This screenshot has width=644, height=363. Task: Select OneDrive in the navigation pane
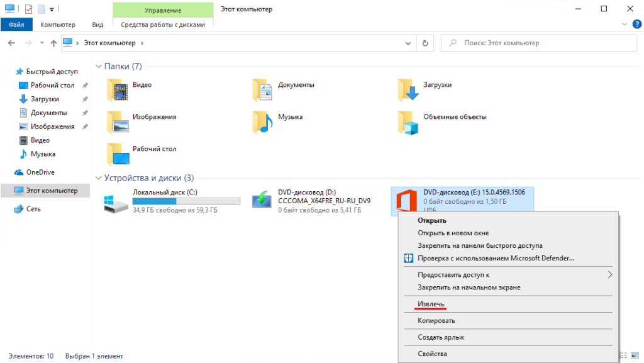point(40,172)
